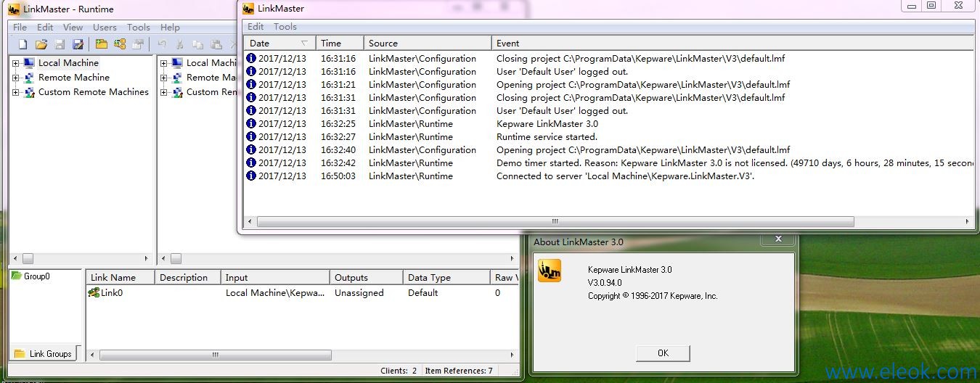Click the Event column header in event log
This screenshot has height=383, width=980.
pyautogui.click(x=732, y=44)
